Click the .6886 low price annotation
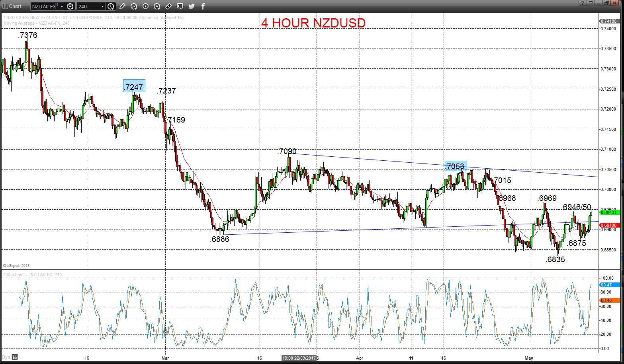 point(220,239)
